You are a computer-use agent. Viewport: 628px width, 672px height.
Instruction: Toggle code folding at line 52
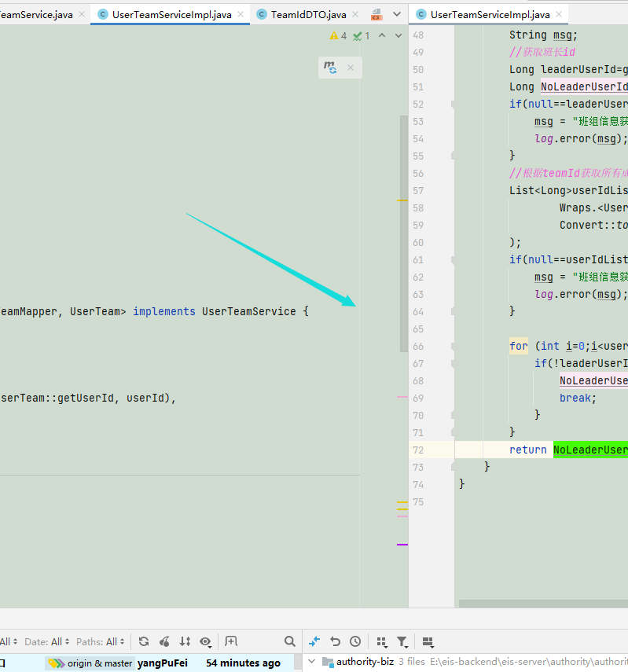(x=454, y=105)
